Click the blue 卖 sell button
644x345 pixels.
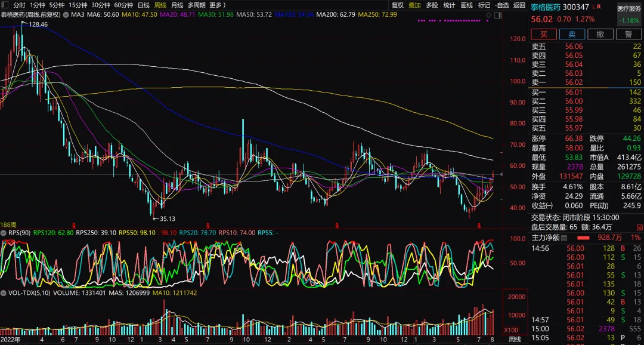coord(572,34)
